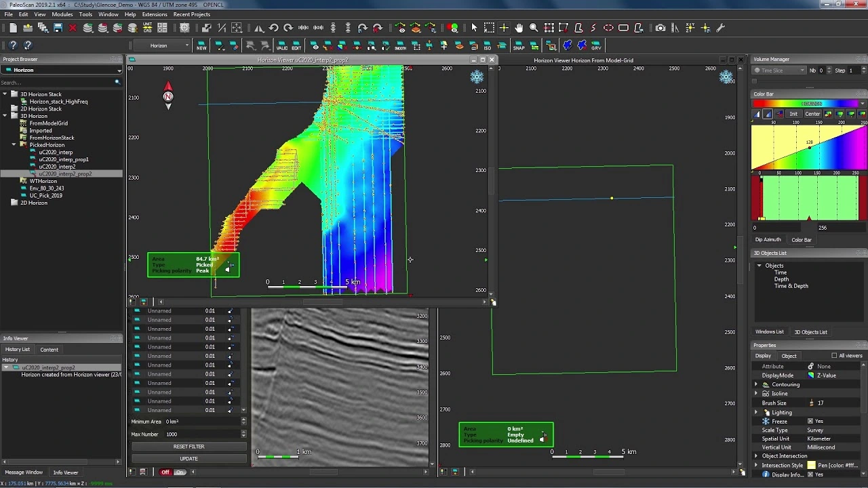This screenshot has width=868, height=488.
Task: Click the Intersection Style yellow color swatch
Action: tap(811, 466)
